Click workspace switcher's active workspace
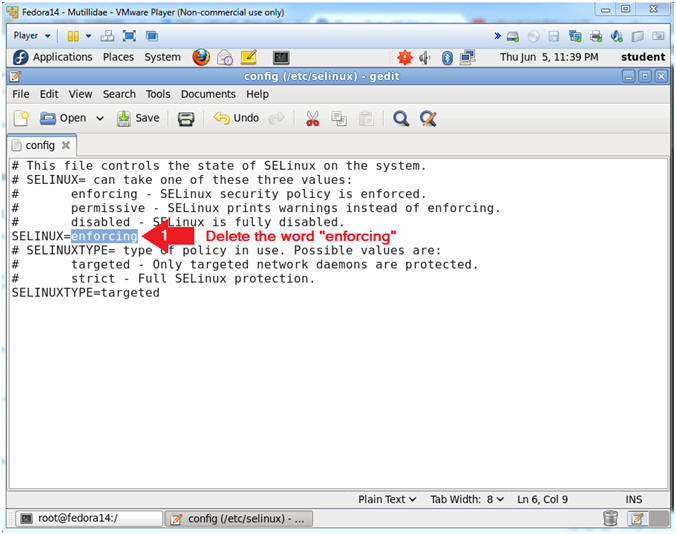Image resolution: width=676 pixels, height=534 pixels. pyautogui.click(x=637, y=519)
